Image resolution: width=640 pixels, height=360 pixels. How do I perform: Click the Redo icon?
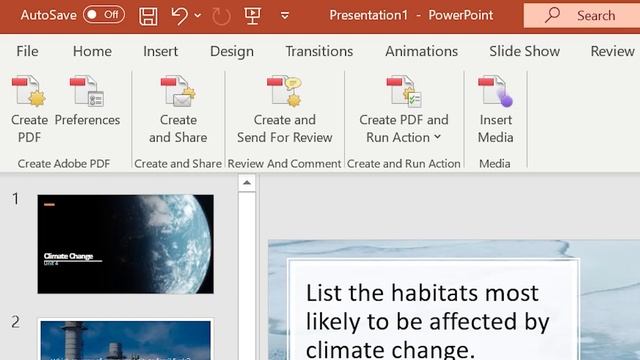point(221,16)
